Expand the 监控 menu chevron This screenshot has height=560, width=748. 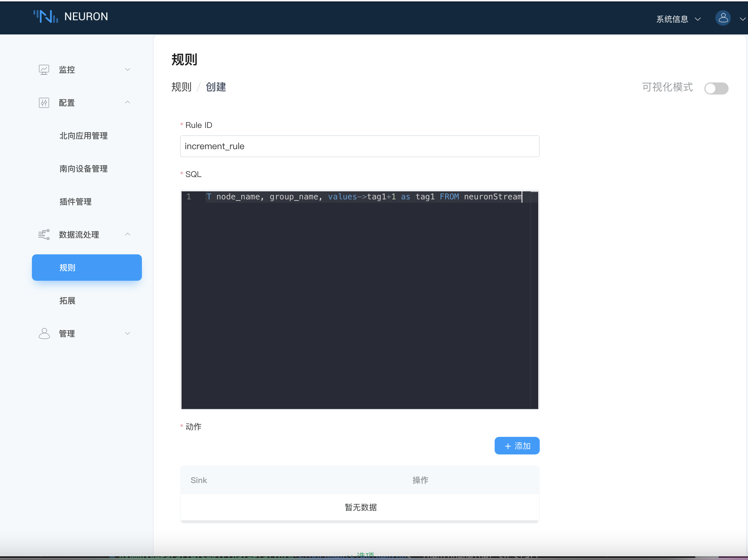tap(128, 70)
